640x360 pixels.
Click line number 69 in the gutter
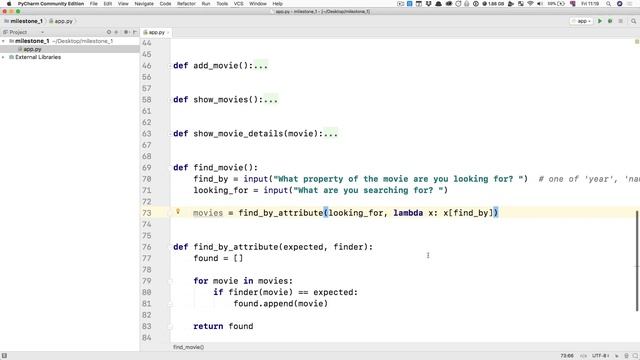coord(147,168)
